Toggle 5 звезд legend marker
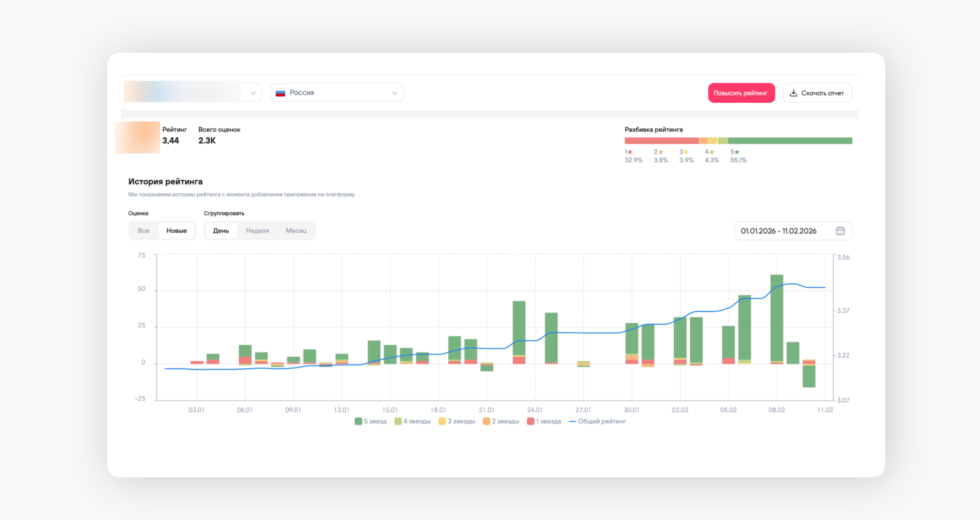 (x=358, y=421)
